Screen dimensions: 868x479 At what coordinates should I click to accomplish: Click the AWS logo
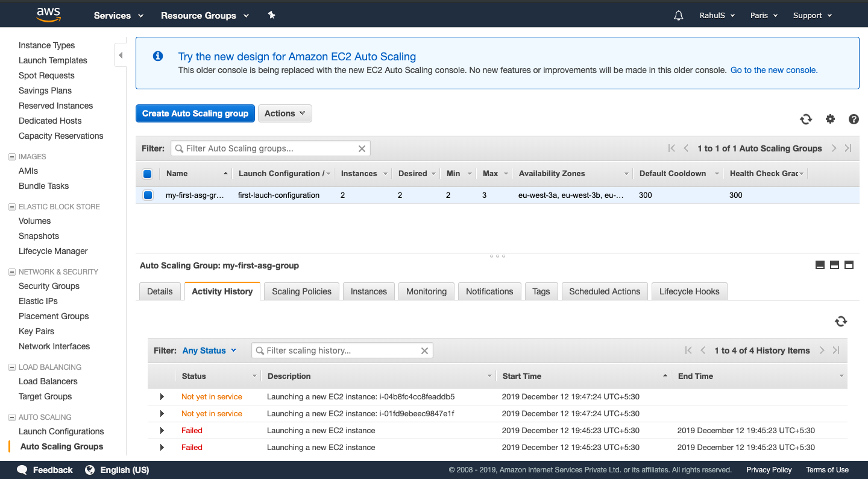47,14
